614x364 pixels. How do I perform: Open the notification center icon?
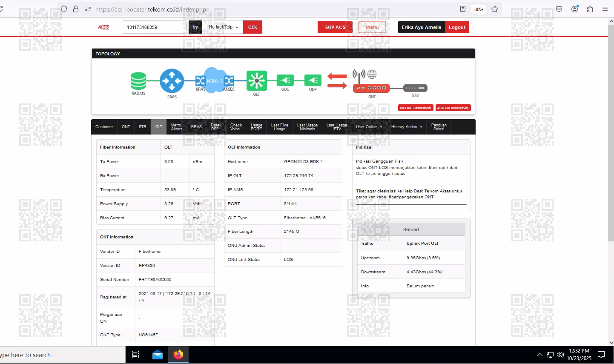[601, 355]
